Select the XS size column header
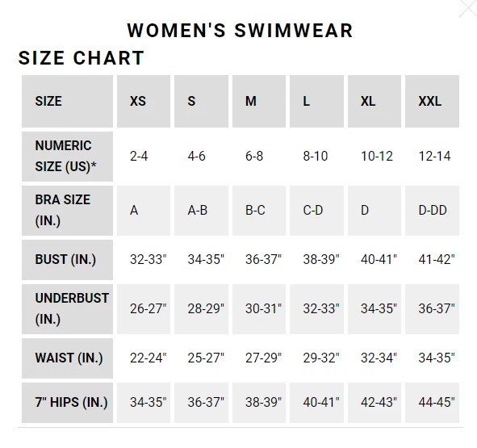 [x=144, y=102]
